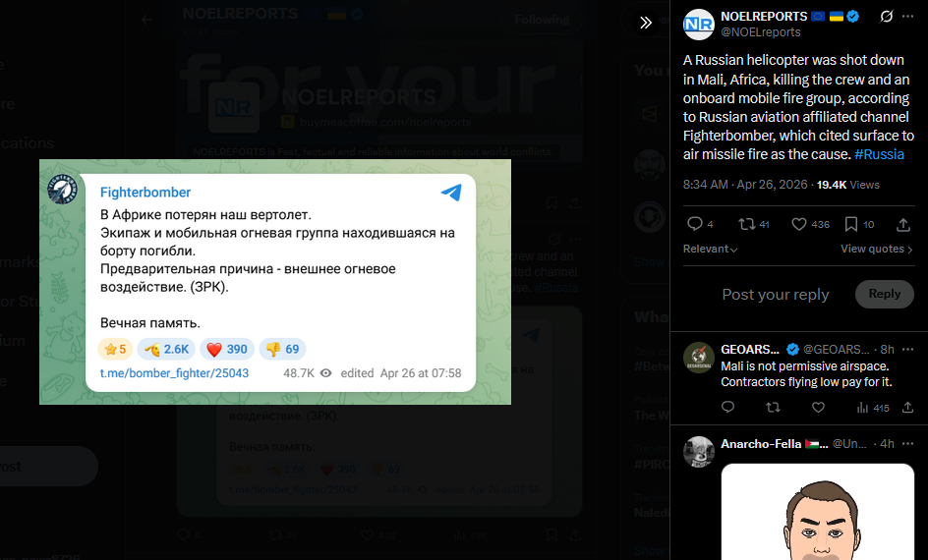Like the post with 436 likes
928x560 pixels.
point(810,224)
